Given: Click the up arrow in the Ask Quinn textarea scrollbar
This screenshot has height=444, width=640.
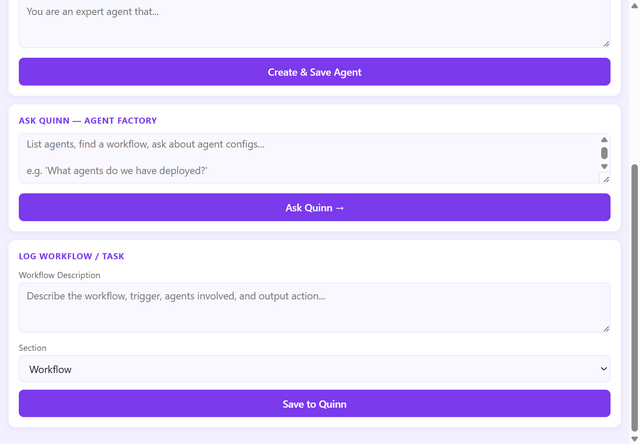Looking at the screenshot, I should click(x=604, y=140).
